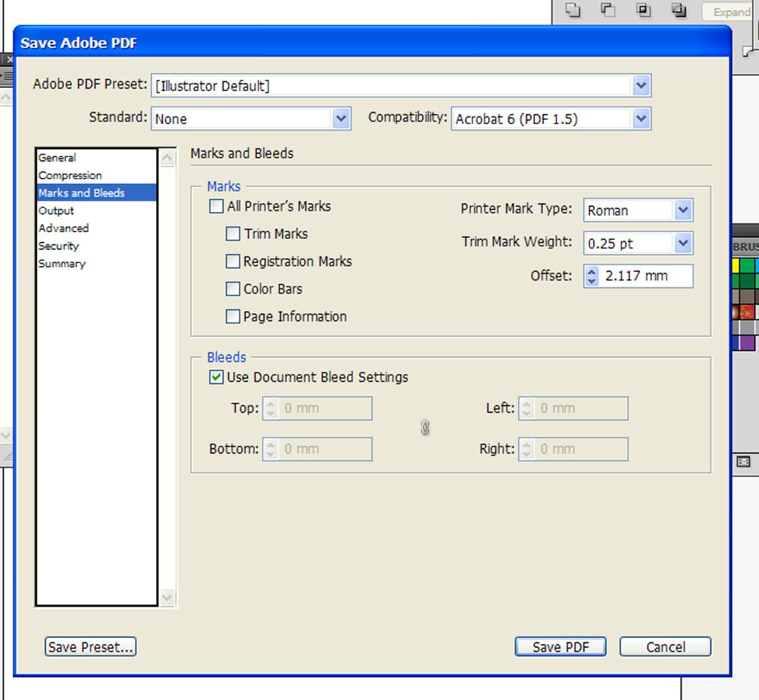Screen dimensions: 759x700
Task: Click the bright green swatch in right panel
Action: point(748,266)
